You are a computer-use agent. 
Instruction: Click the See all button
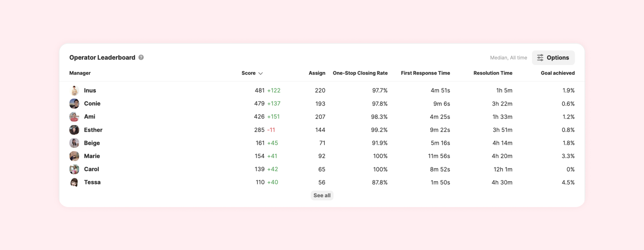[x=322, y=196]
